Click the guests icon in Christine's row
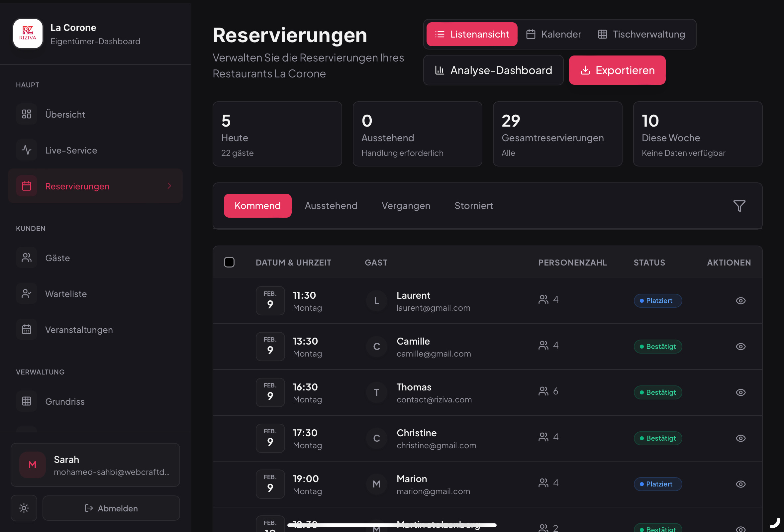Image resolution: width=784 pixels, height=532 pixels. point(543,437)
